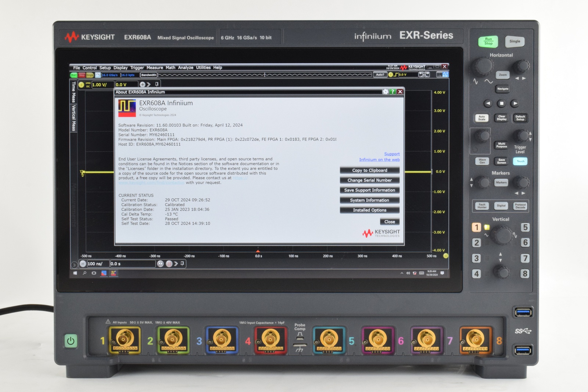Toggle channel 8 with the front-panel key
This screenshot has width=588, height=392.
tap(525, 274)
